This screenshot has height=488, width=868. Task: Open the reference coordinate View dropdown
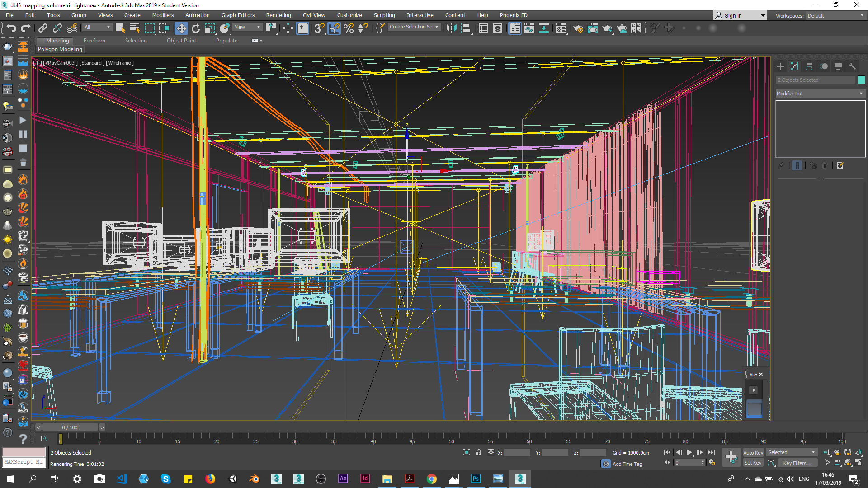247,27
